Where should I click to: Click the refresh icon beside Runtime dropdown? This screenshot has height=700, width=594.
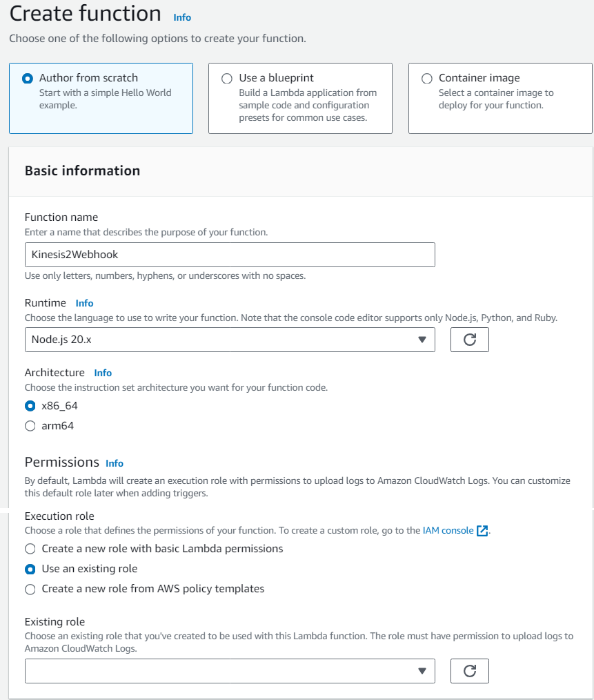[x=469, y=340]
